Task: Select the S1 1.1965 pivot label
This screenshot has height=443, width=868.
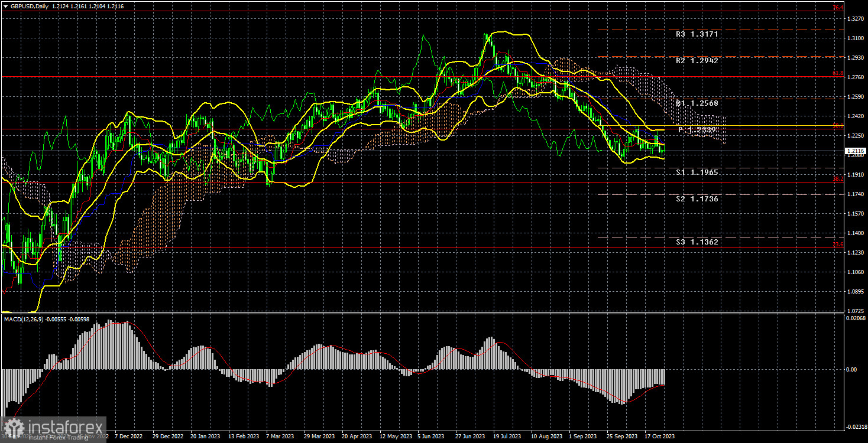Action: [x=697, y=172]
